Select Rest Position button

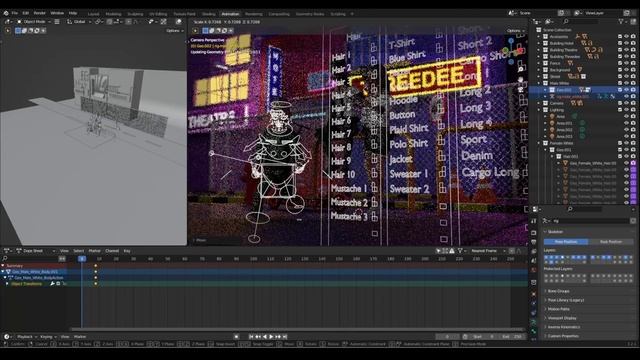[611, 242]
